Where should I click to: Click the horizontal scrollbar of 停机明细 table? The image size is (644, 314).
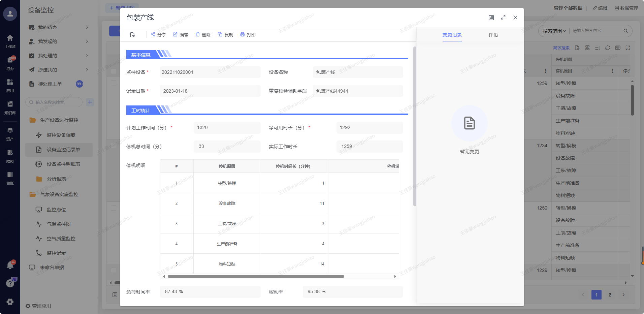click(256, 277)
